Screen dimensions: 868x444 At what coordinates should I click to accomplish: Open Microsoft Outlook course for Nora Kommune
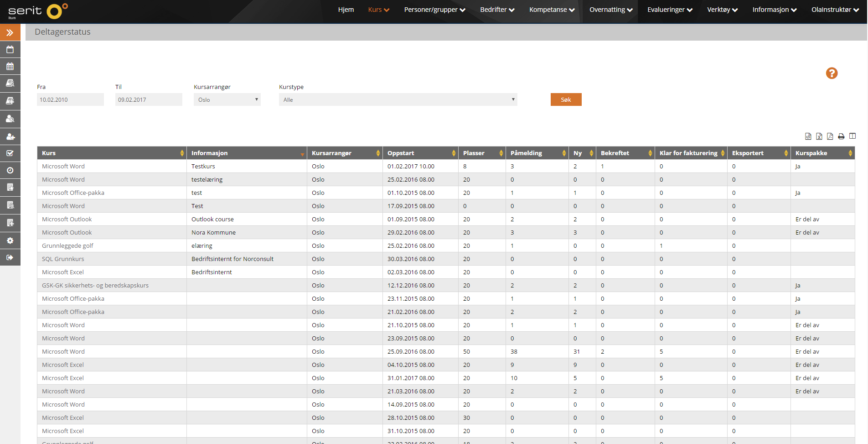tap(67, 232)
